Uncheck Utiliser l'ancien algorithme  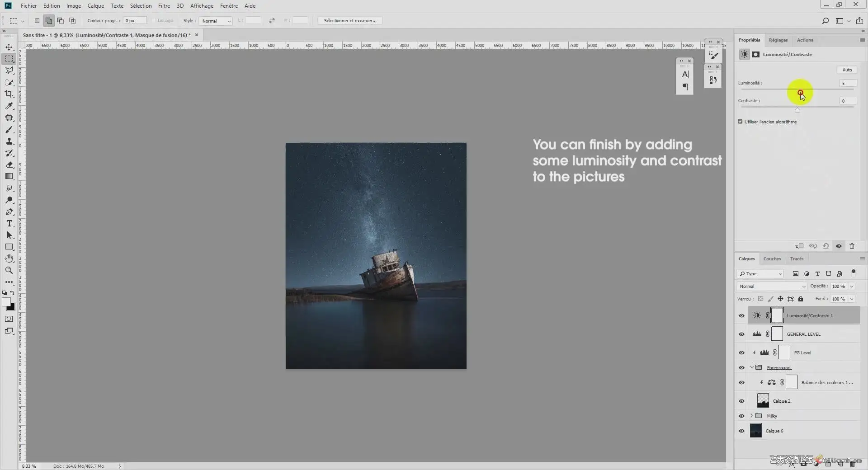click(x=740, y=122)
